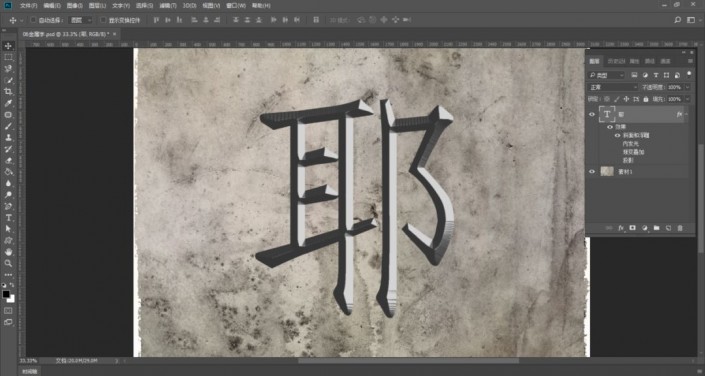Open the blend mode 正常 dropdown

pyautogui.click(x=613, y=87)
